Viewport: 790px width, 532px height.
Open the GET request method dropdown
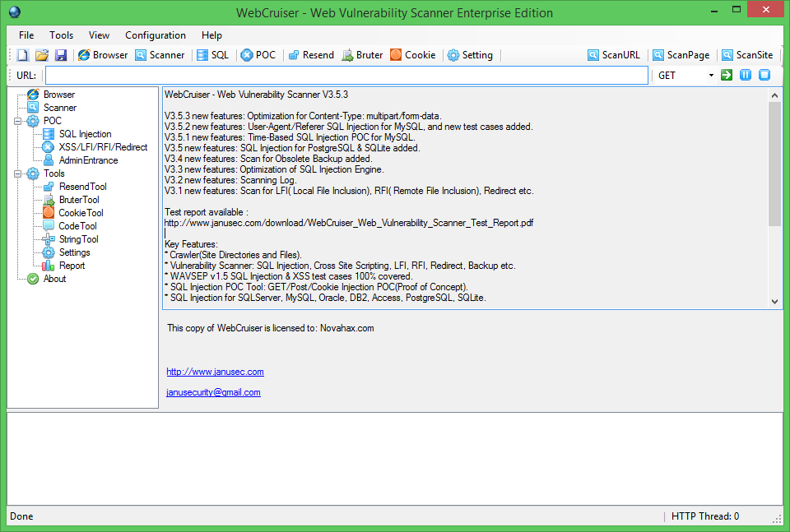click(x=711, y=75)
